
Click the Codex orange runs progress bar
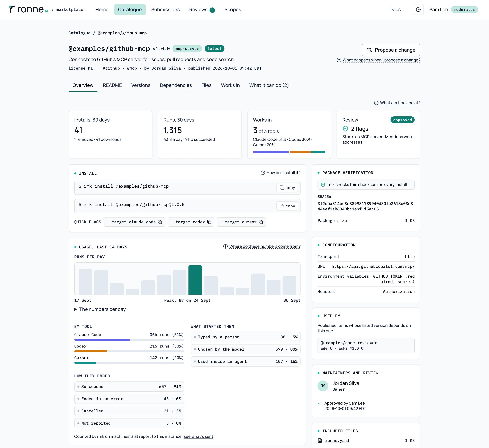tap(129, 351)
